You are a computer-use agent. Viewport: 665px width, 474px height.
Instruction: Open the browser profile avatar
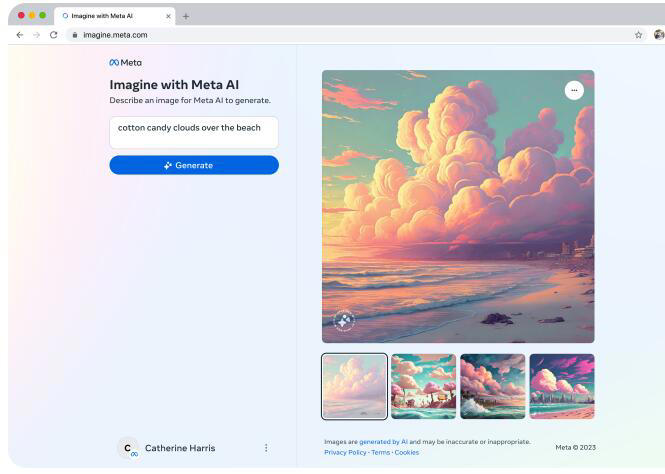(659, 35)
